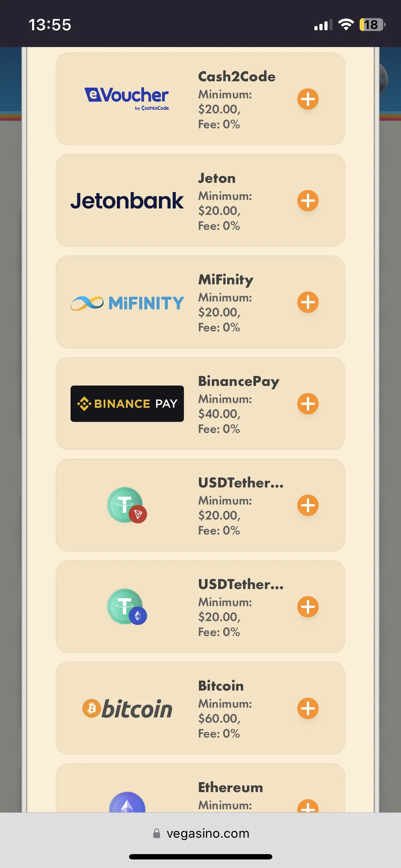Add BinancePay using its plus icon
The height and width of the screenshot is (868, 401).
coord(308,404)
